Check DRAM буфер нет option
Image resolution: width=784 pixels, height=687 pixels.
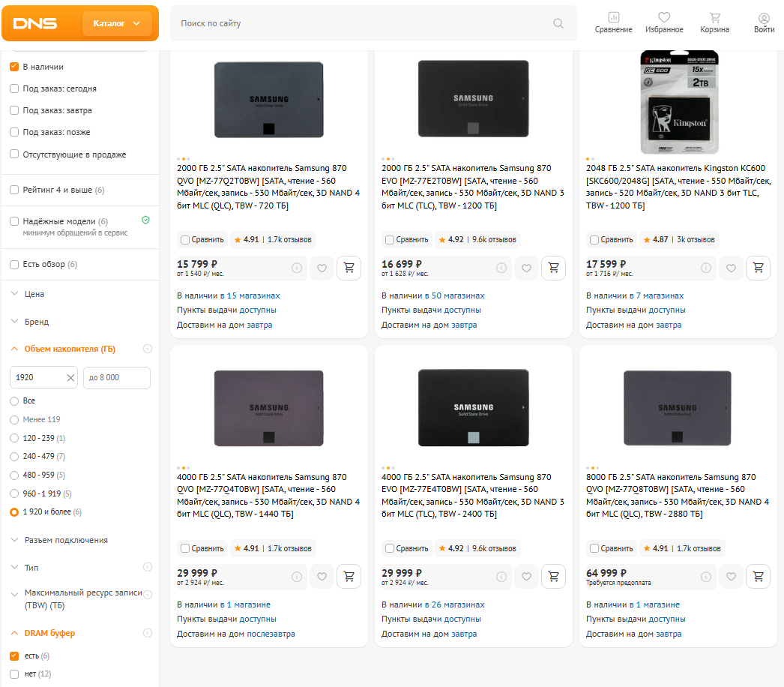click(x=14, y=674)
